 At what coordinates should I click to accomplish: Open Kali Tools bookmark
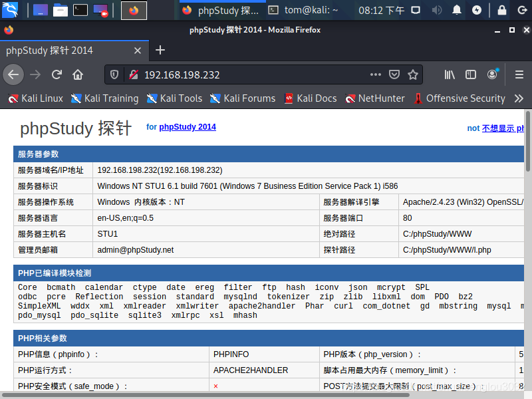point(174,98)
